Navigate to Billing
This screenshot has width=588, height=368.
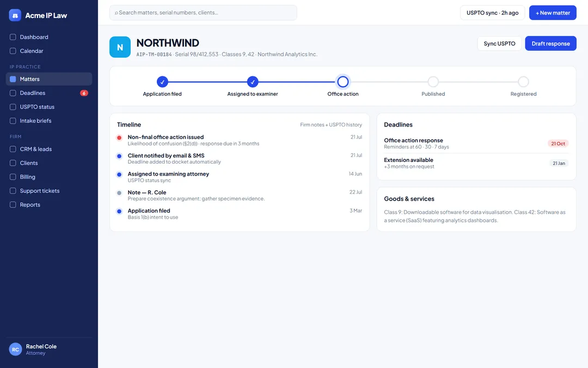pos(49,177)
